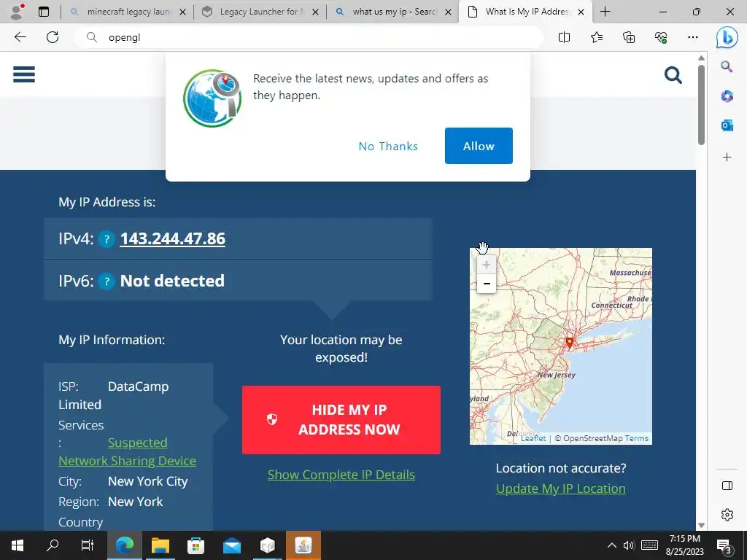Close the 'what us my ip' tab

(x=449, y=12)
